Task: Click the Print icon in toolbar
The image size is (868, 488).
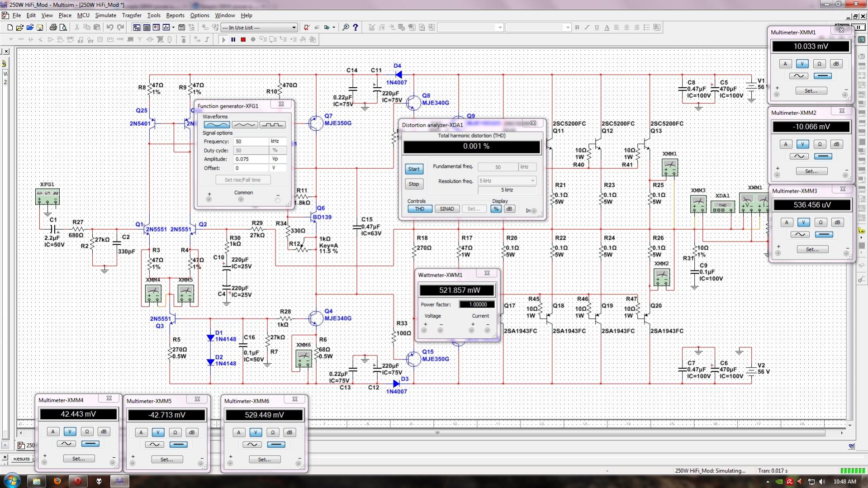Action: tap(53, 28)
